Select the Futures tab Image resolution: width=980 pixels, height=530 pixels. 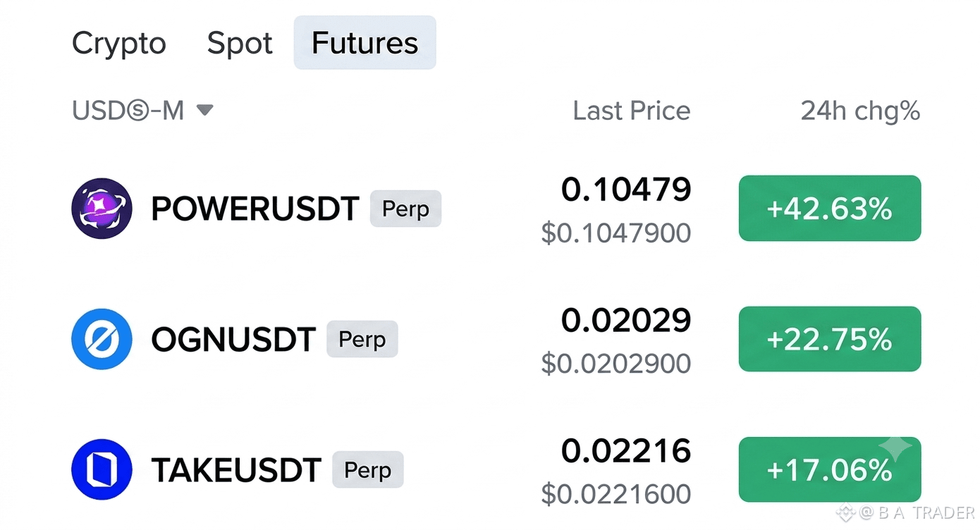pos(365,43)
